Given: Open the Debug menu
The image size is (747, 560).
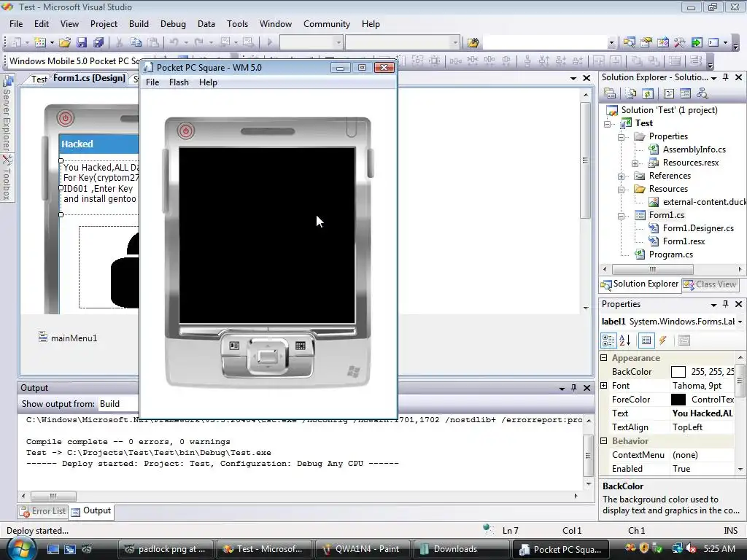Looking at the screenshot, I should (x=173, y=24).
